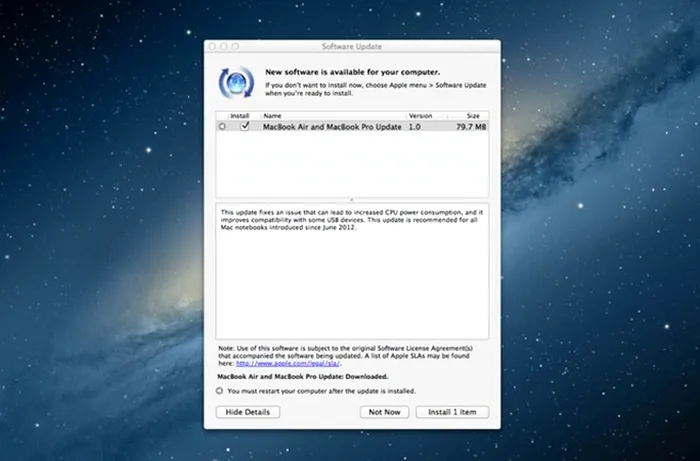Click the split-pane divider handle below the list

352,200
